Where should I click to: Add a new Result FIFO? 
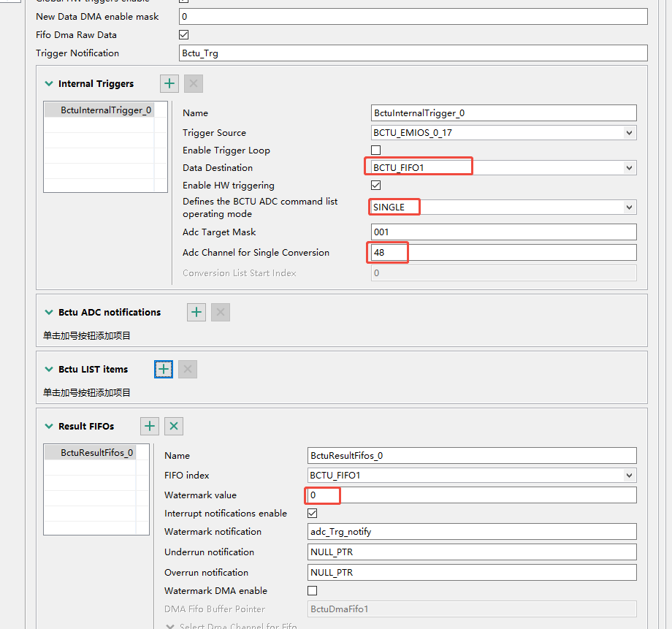150,426
